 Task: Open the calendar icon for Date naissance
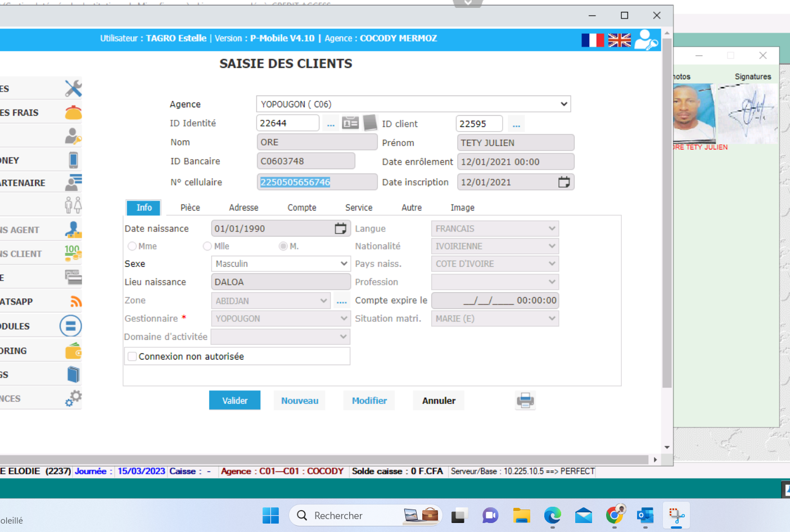(340, 229)
